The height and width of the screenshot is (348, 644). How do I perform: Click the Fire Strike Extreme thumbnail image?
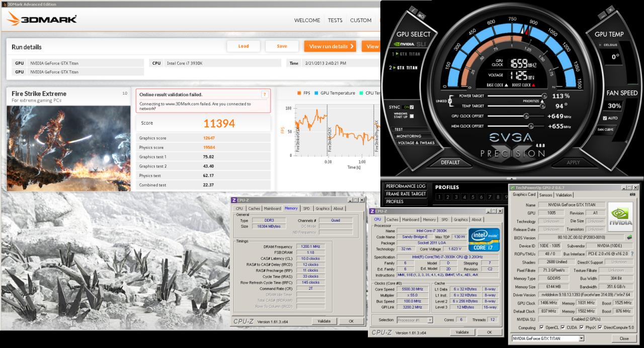[68, 148]
